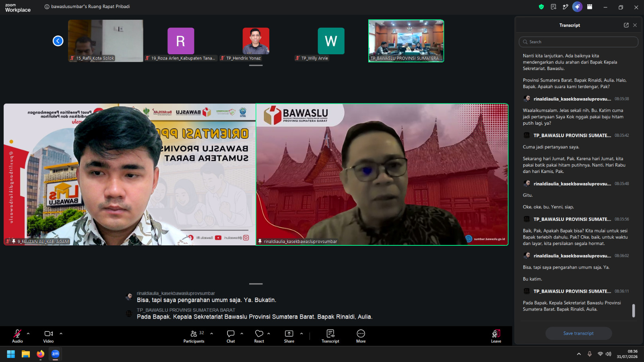Click the rinaldiaulia_kasekbawasluprovsumbar video tile
The height and width of the screenshot is (362, 644).
pyautogui.click(x=382, y=175)
